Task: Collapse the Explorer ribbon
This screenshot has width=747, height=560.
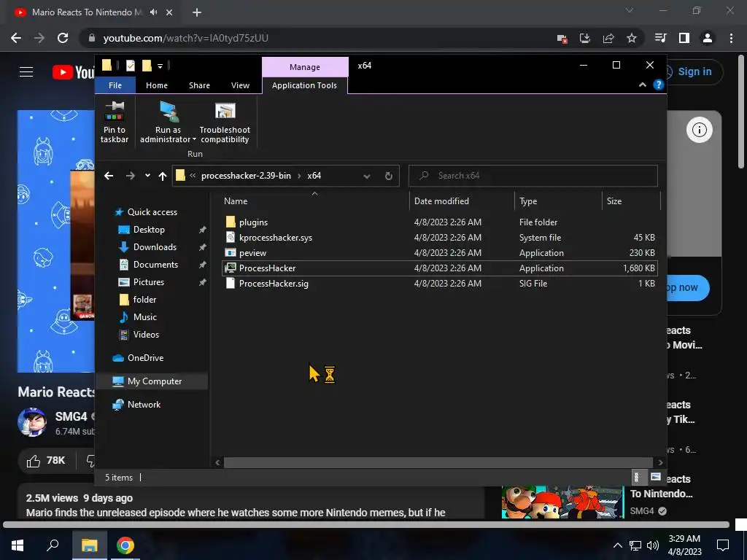Action: tap(642, 85)
